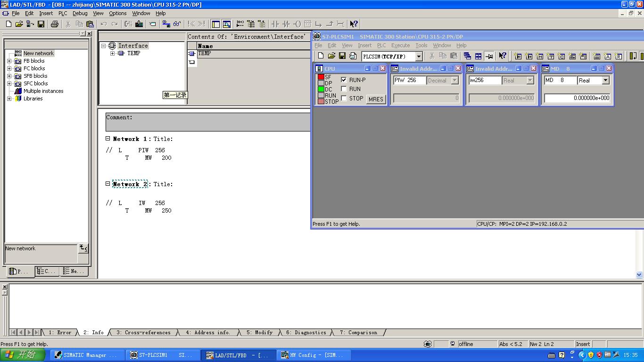
Task: Expand the SFB blocks tree node
Action: [x=9, y=76]
